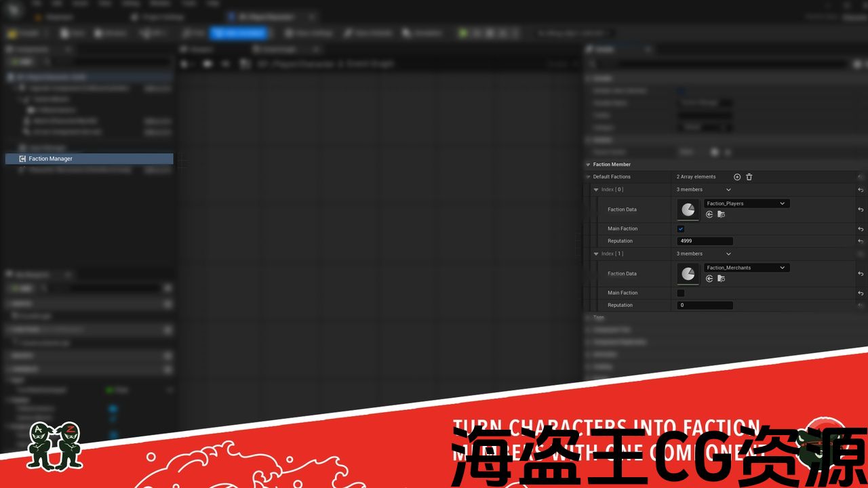Uncheck Main Faction for Faction_Players

click(x=681, y=229)
